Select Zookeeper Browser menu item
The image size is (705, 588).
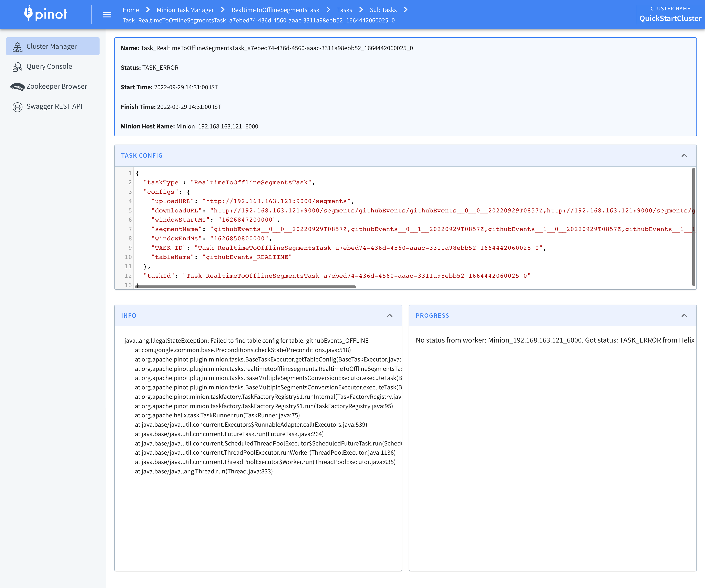tap(57, 86)
